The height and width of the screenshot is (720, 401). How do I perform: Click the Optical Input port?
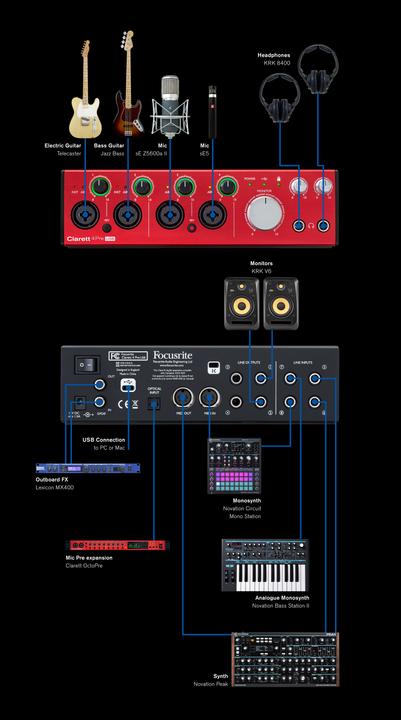[154, 404]
